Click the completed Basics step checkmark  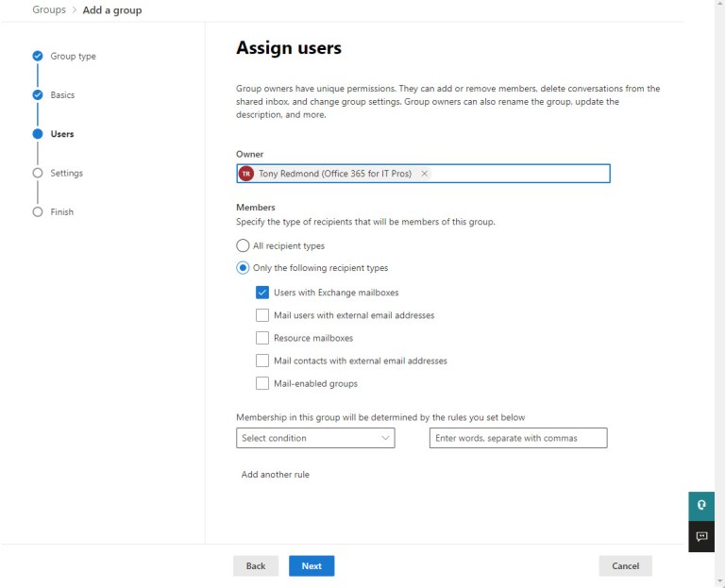[38, 94]
